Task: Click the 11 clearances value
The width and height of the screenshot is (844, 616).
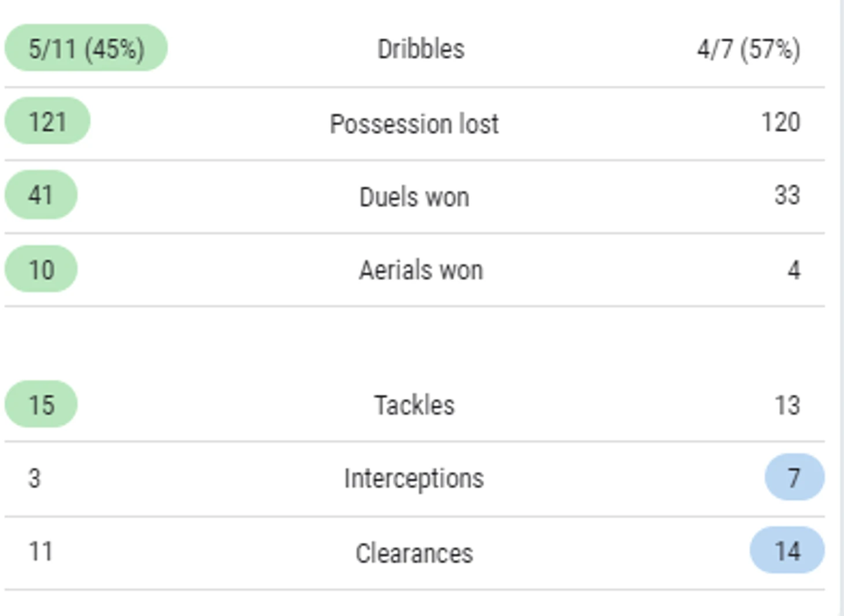Action: tap(40, 551)
